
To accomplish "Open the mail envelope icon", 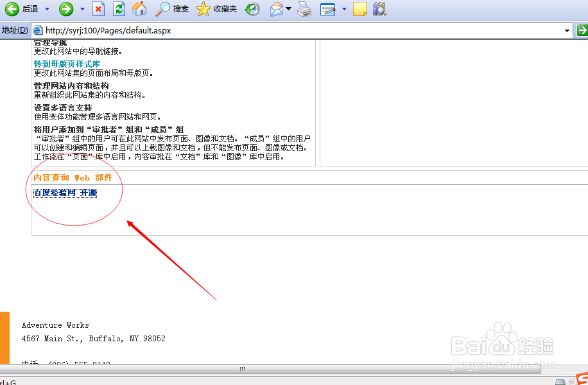I will [277, 9].
